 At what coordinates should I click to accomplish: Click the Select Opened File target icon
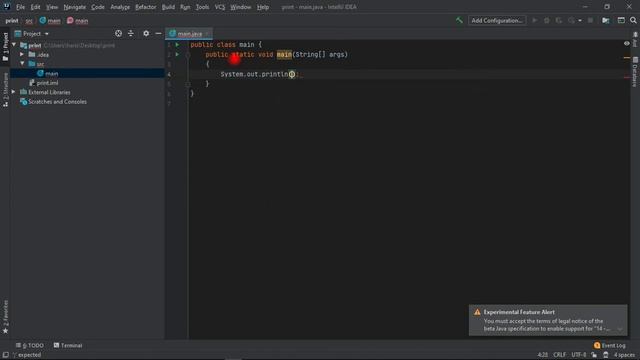coord(118,33)
